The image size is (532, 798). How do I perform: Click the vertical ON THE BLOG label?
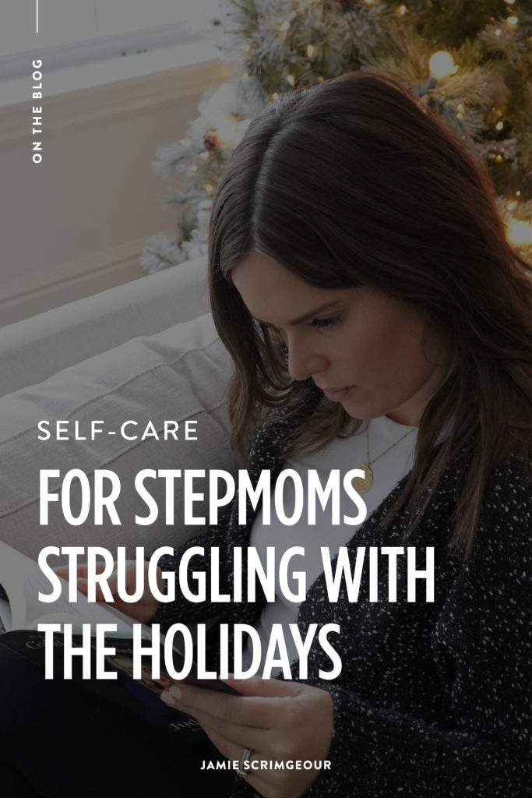coord(37,111)
